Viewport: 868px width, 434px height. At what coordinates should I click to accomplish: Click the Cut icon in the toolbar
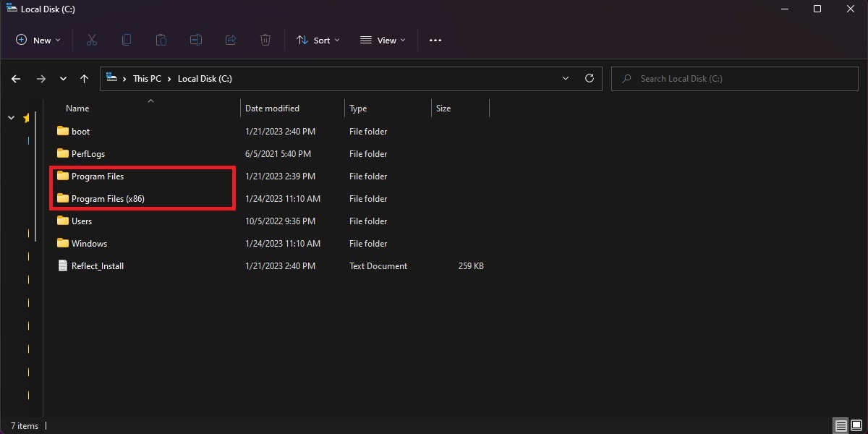(x=91, y=40)
